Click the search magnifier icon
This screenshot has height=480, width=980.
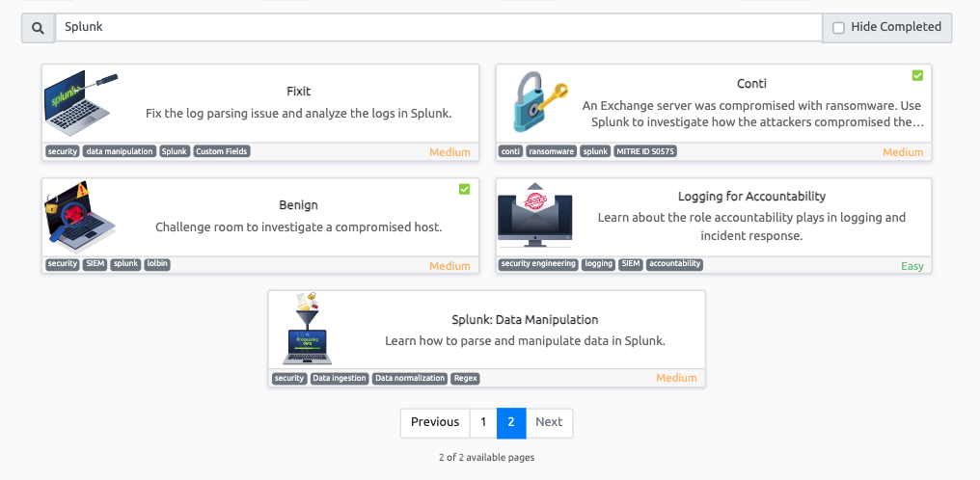pos(38,28)
